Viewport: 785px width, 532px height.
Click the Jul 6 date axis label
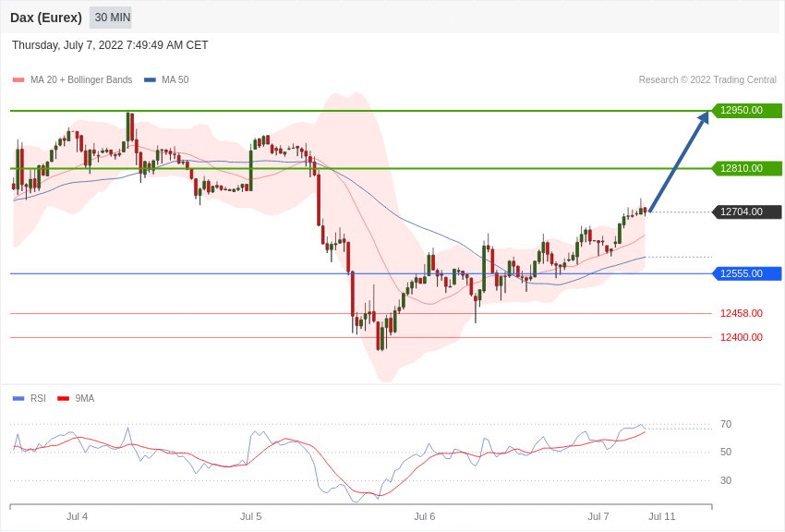[x=425, y=516]
